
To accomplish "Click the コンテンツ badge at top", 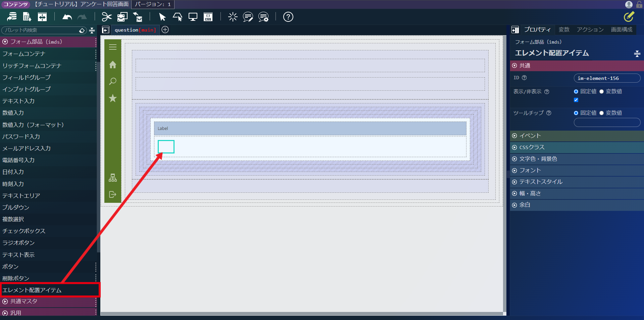I will pos(15,4).
